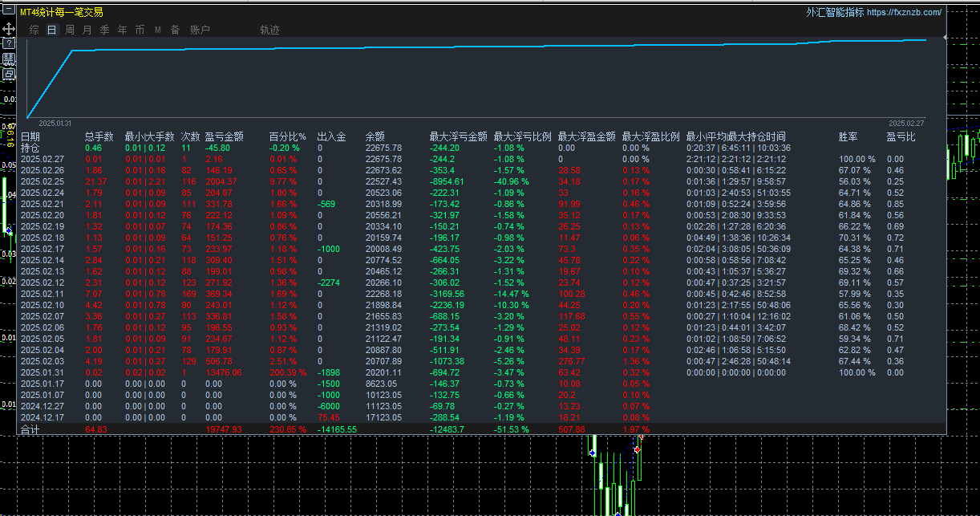
Task: Click the 最大浮盈金额 column header
Action: tap(586, 137)
